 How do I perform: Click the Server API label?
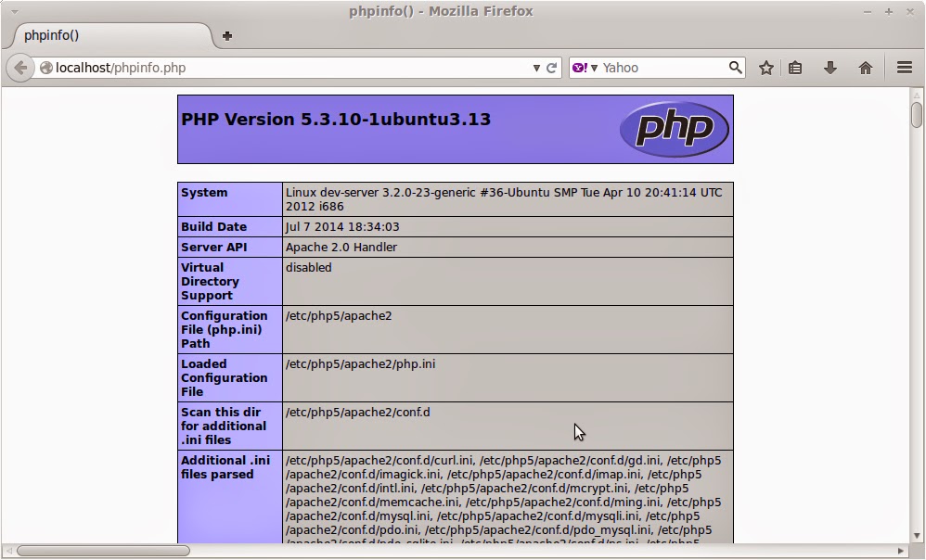click(x=213, y=248)
